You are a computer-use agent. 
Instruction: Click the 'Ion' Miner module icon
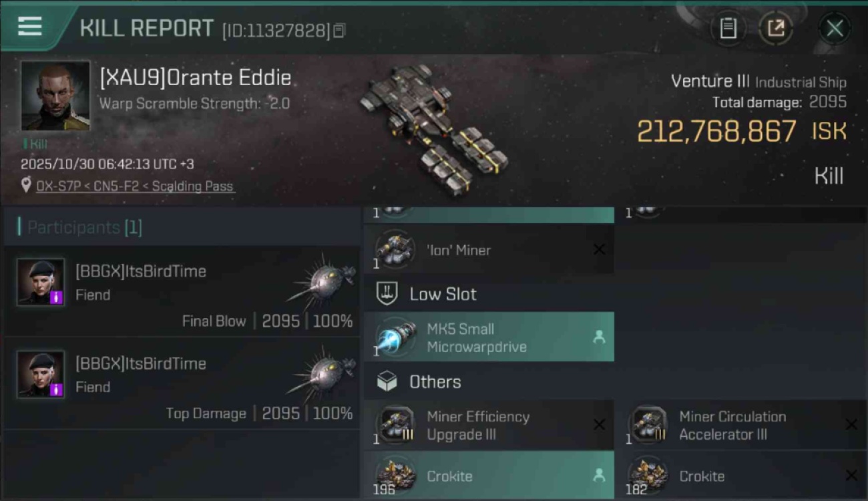[x=395, y=250]
